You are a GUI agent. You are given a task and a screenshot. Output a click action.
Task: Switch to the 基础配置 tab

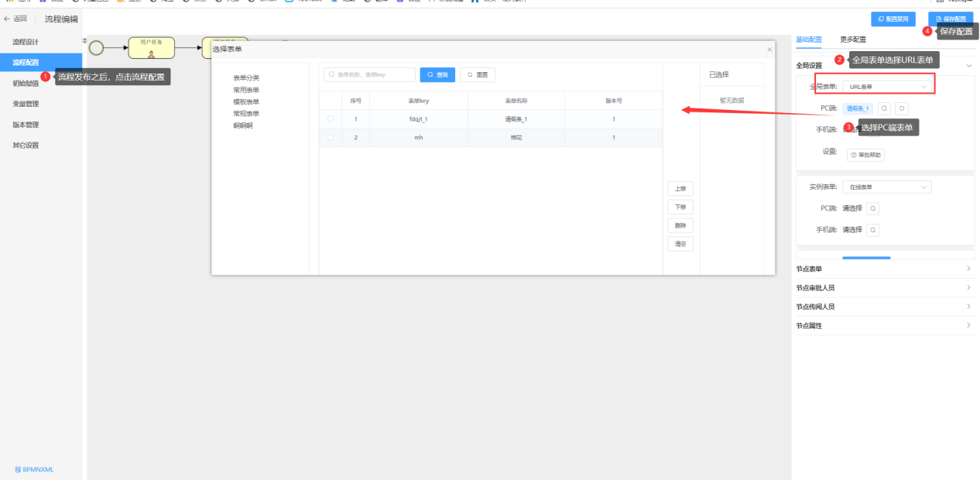pyautogui.click(x=809, y=39)
